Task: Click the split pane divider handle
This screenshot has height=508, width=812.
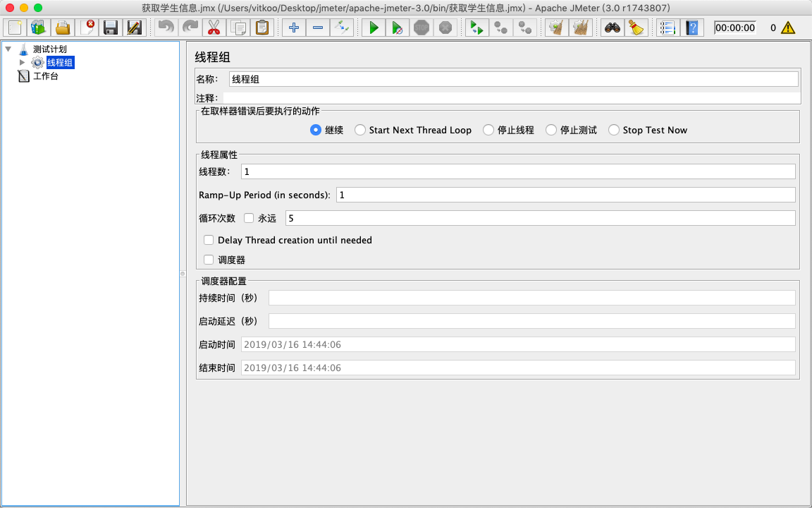Action: 183,274
